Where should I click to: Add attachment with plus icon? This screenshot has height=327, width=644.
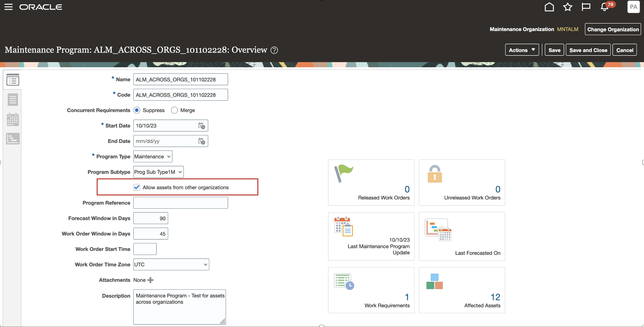(x=150, y=280)
